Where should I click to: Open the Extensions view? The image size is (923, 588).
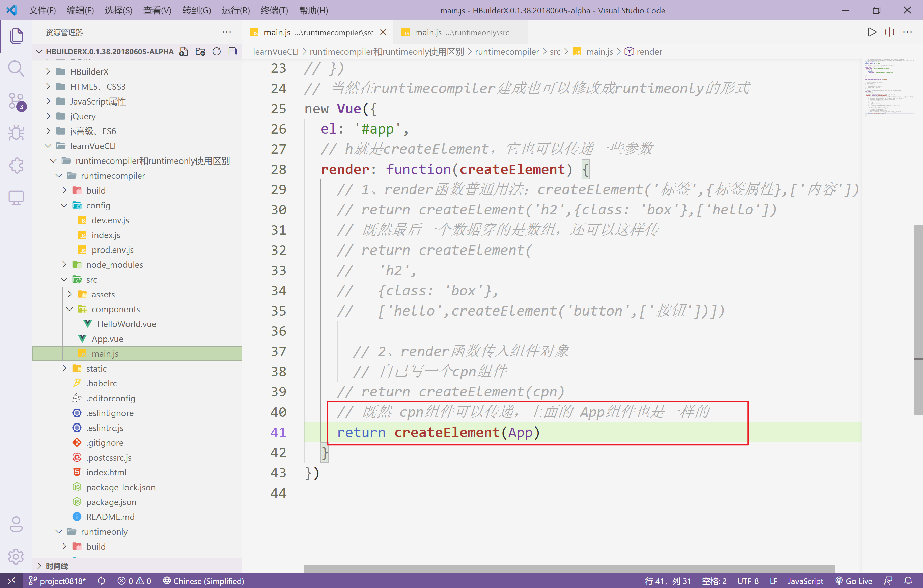click(x=16, y=166)
